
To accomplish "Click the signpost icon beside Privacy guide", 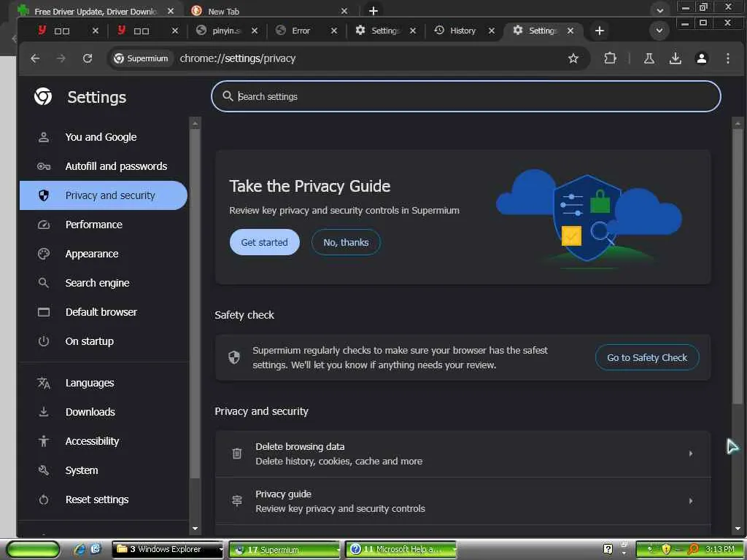I will tap(237, 501).
